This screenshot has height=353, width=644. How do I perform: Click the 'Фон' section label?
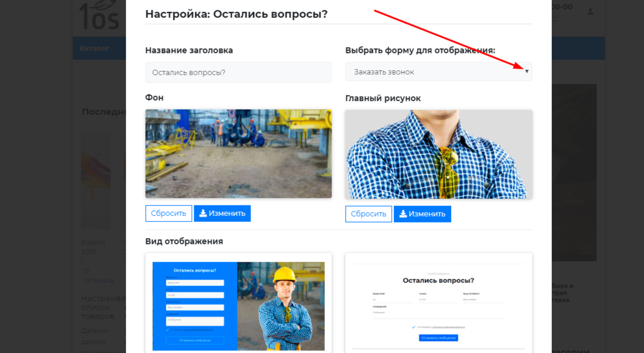coord(155,98)
